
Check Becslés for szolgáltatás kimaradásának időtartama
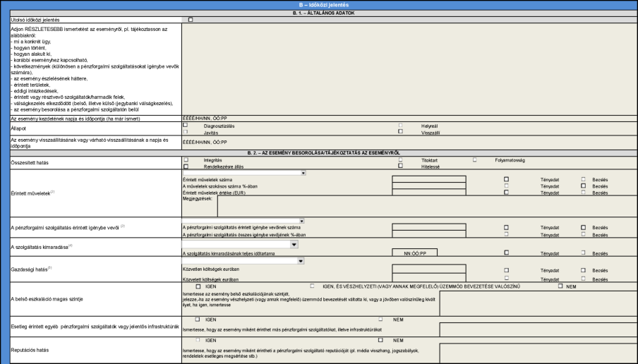pyautogui.click(x=583, y=253)
